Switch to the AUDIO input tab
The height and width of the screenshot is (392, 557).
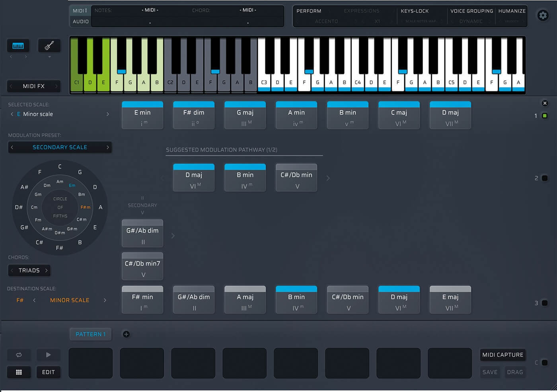80,21
